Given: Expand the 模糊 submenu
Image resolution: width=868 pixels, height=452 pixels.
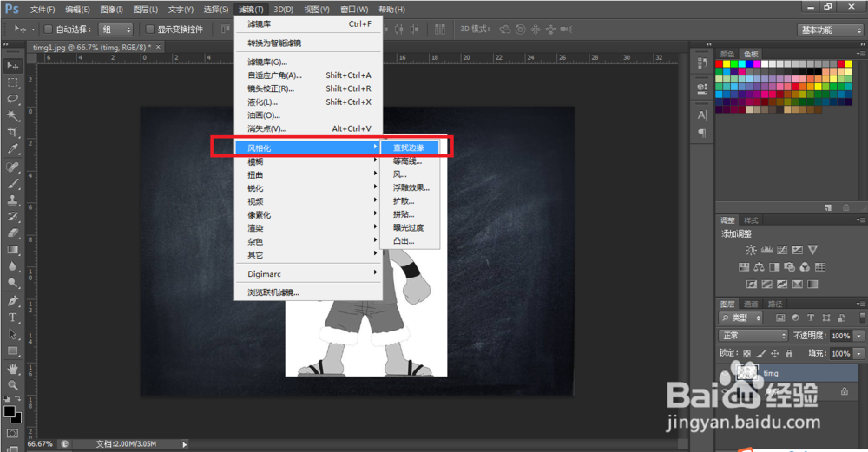Looking at the screenshot, I should click(308, 161).
